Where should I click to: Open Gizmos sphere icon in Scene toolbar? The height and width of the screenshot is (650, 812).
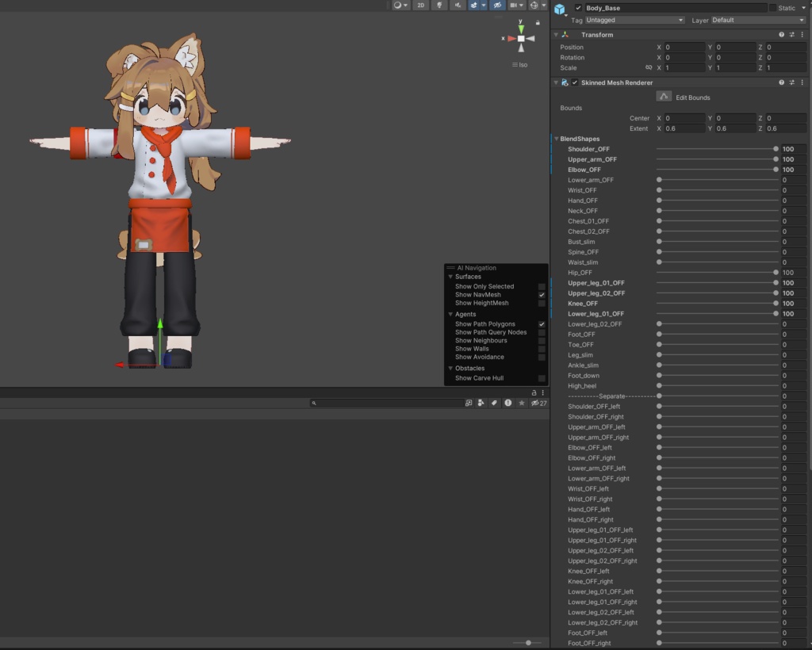point(534,6)
